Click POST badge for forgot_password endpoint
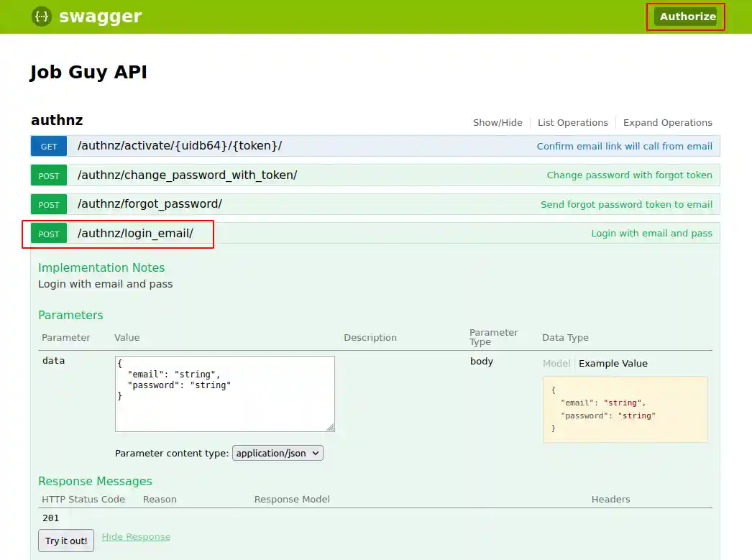The width and height of the screenshot is (752, 560). coord(48,204)
